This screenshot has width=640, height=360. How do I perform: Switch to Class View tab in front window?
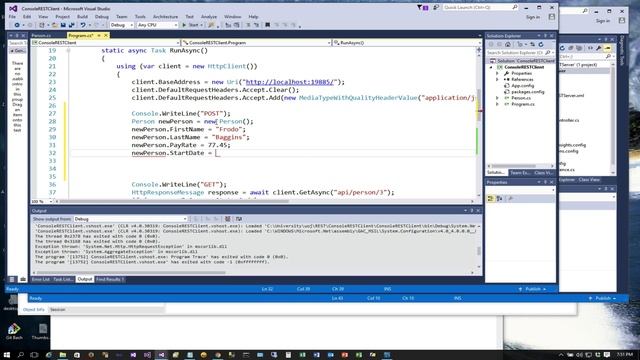[x=543, y=173]
